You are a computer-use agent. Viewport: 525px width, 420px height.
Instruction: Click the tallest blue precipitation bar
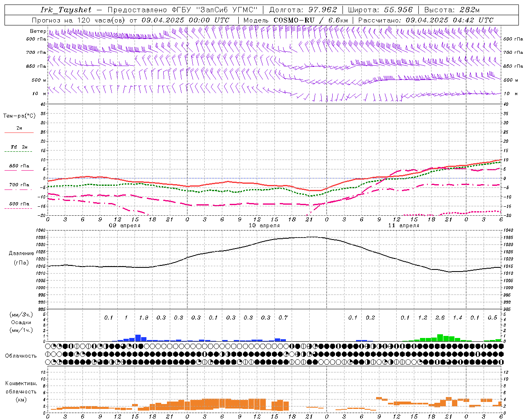(x=138, y=338)
